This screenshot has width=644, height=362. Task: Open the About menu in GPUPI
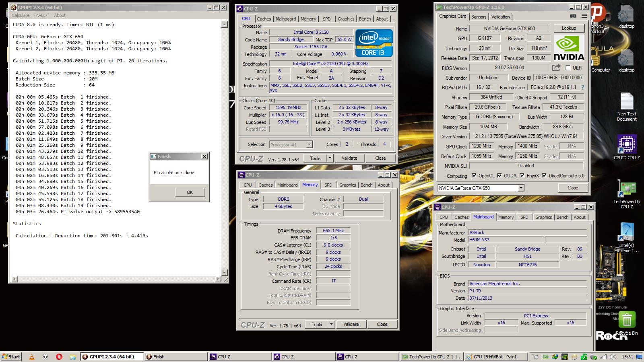click(x=60, y=15)
